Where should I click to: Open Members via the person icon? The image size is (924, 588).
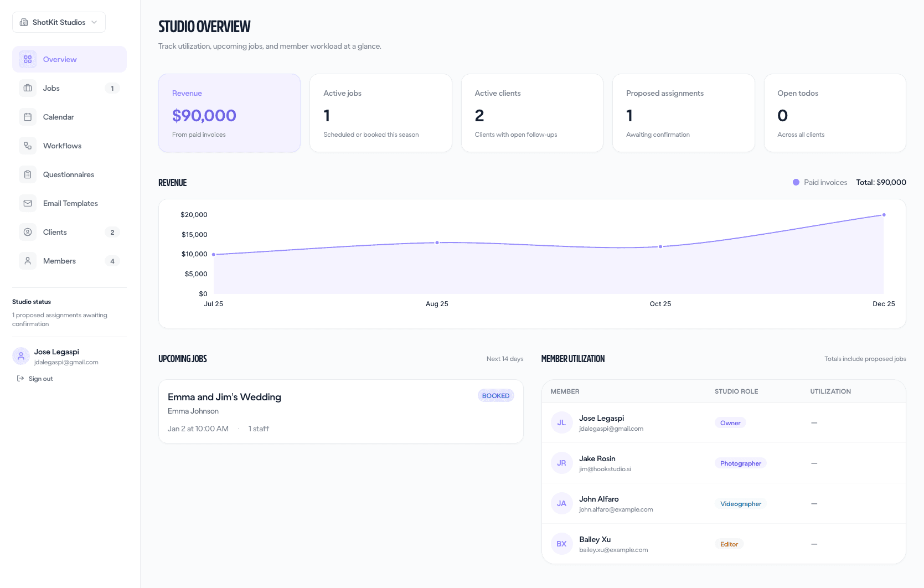[x=27, y=261]
